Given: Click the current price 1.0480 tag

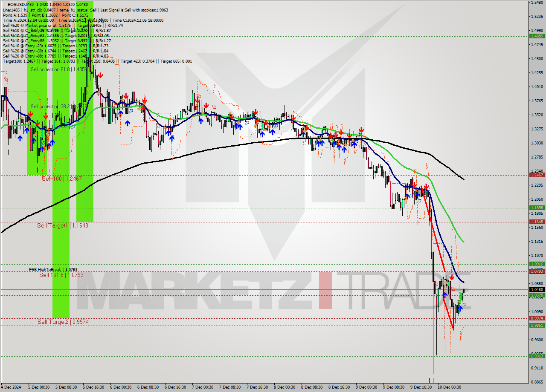Looking at the screenshot, I should tap(537, 289).
